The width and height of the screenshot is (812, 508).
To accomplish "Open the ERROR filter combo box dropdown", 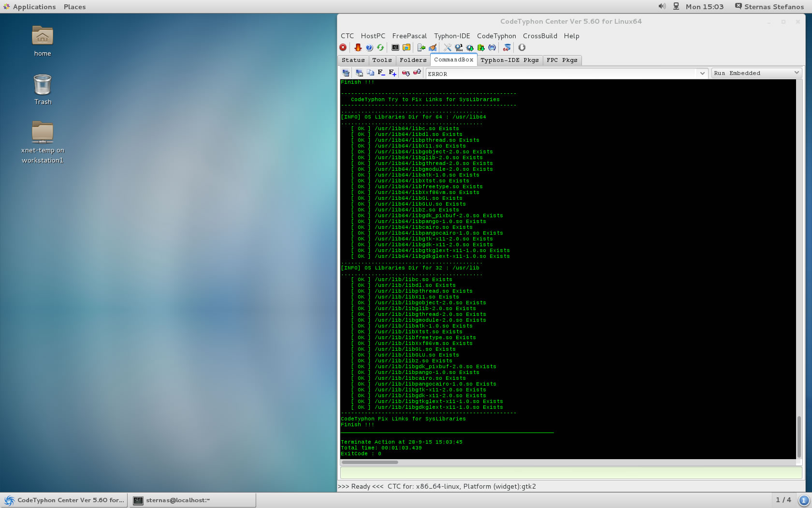I will (x=702, y=74).
